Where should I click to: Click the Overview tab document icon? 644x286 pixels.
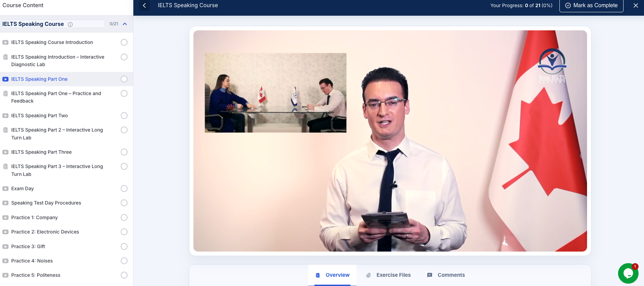coord(318,275)
